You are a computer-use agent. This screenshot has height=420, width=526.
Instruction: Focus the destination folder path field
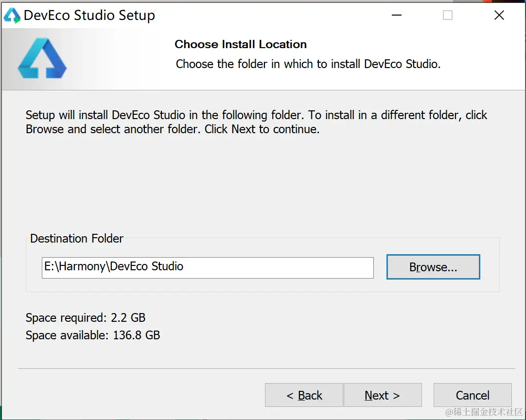tap(208, 267)
